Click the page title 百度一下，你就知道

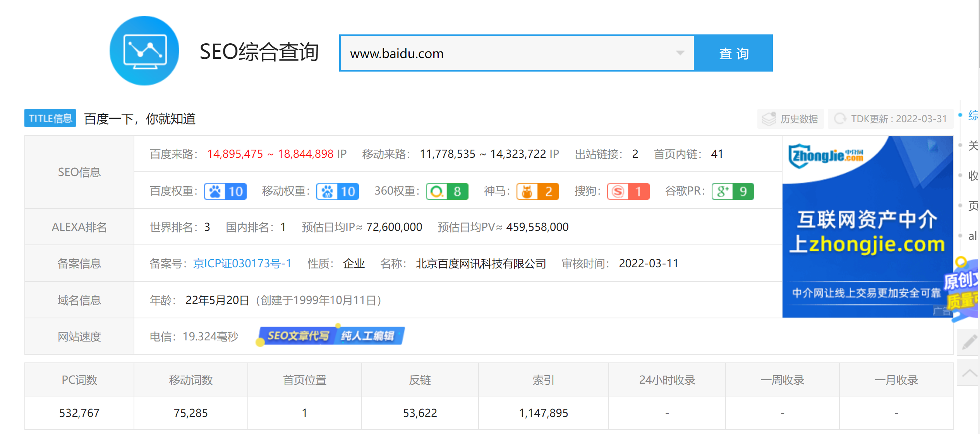(x=140, y=119)
